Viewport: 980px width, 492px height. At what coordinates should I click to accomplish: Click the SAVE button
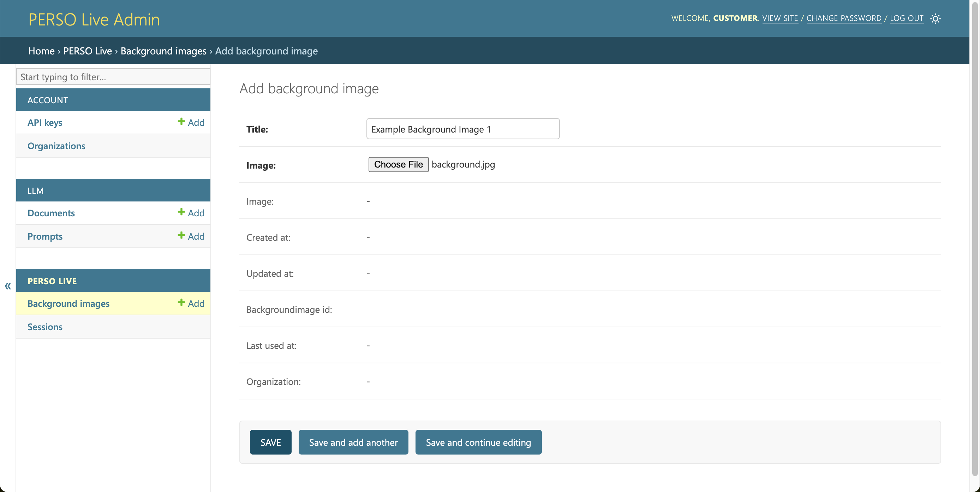point(270,442)
